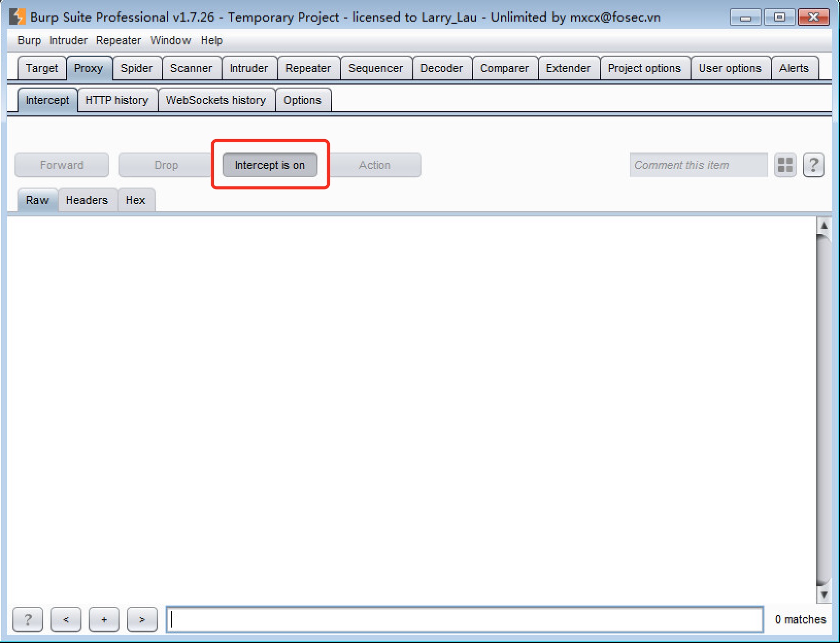The height and width of the screenshot is (643, 840).
Task: Click the Drop button
Action: (166, 165)
